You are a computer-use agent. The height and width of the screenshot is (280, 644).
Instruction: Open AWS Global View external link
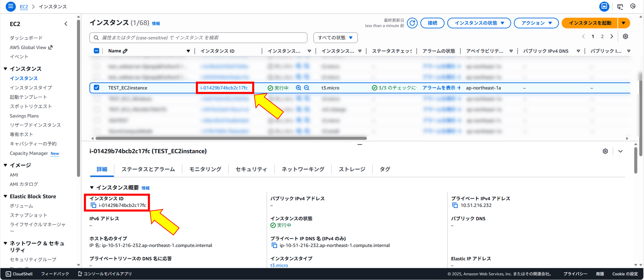point(31,47)
